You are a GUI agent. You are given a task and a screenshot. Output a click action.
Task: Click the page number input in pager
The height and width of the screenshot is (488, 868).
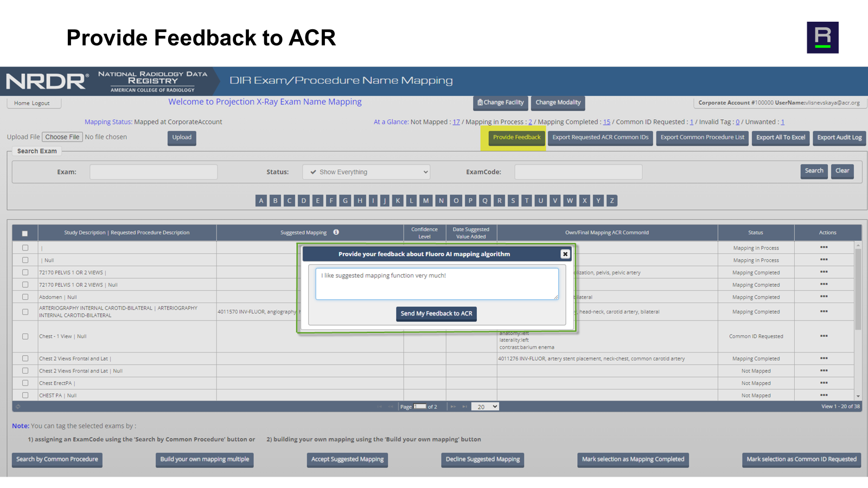420,406
